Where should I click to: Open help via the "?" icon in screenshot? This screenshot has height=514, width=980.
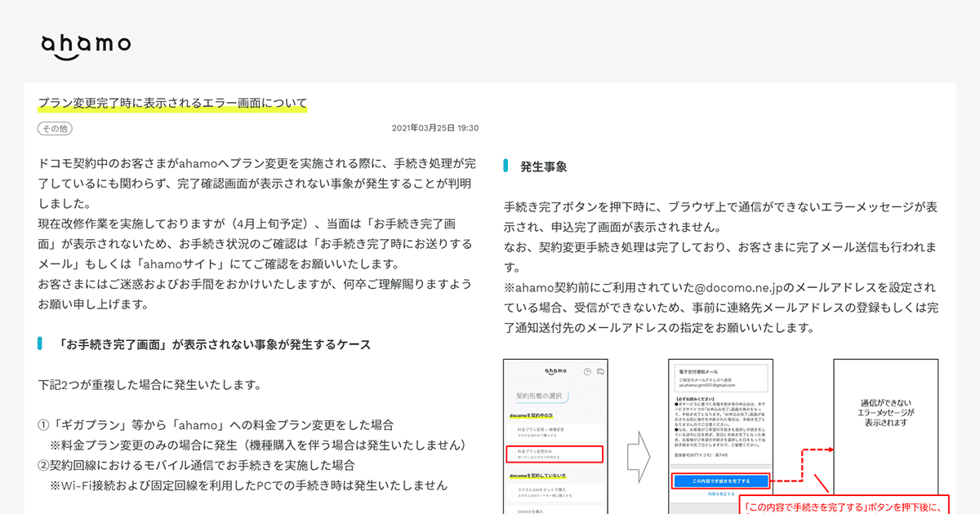[x=586, y=372]
